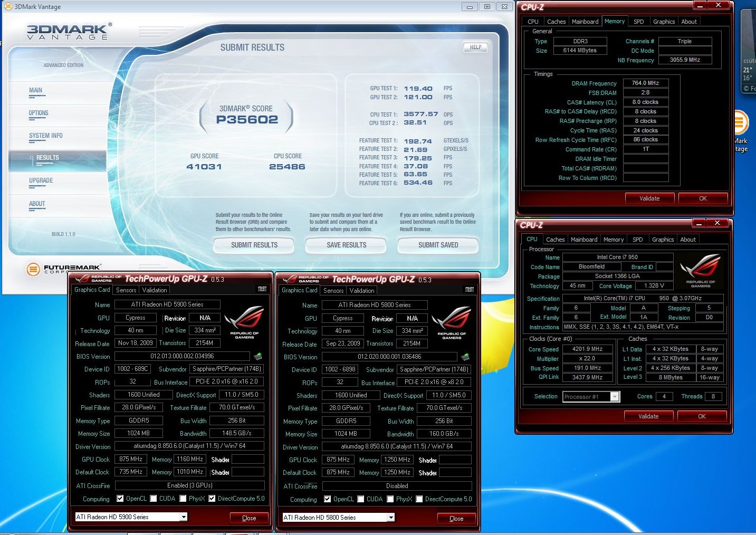Toggle DirectCompute 5.0 checkbox in right GPU-Z

419,499
